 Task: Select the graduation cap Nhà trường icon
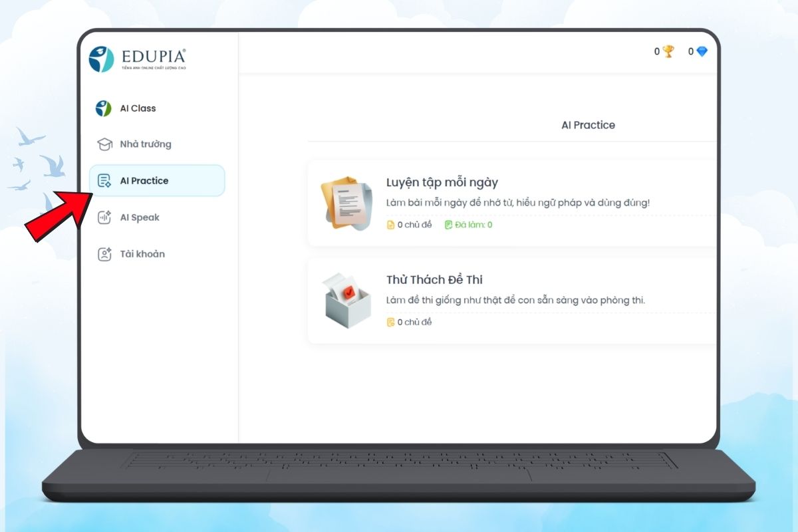(104, 144)
